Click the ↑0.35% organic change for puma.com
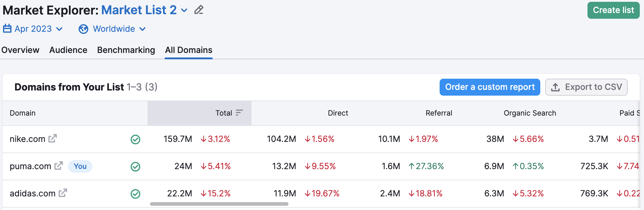 tap(528, 166)
